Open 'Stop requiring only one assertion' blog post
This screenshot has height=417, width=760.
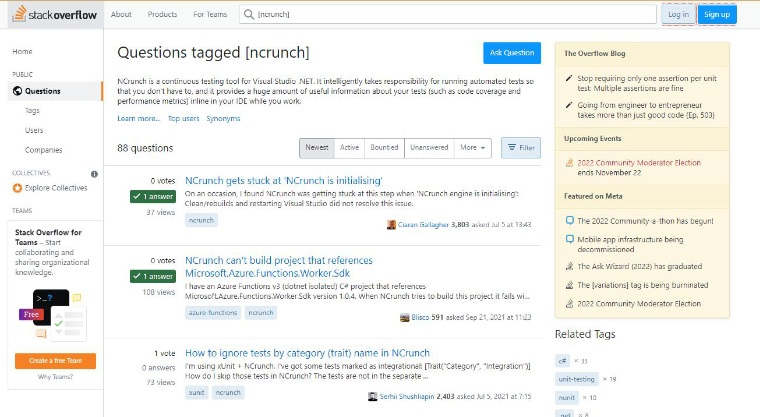pyautogui.click(x=647, y=83)
